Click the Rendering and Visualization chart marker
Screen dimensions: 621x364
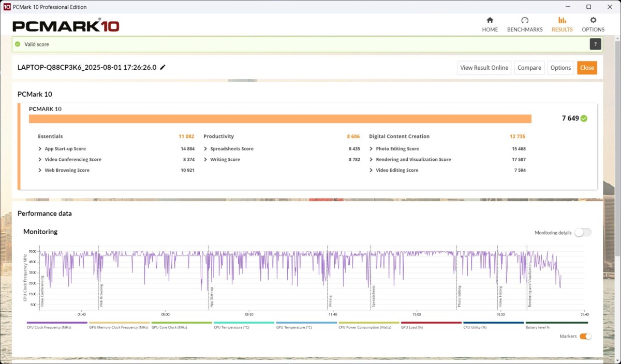coord(529,285)
